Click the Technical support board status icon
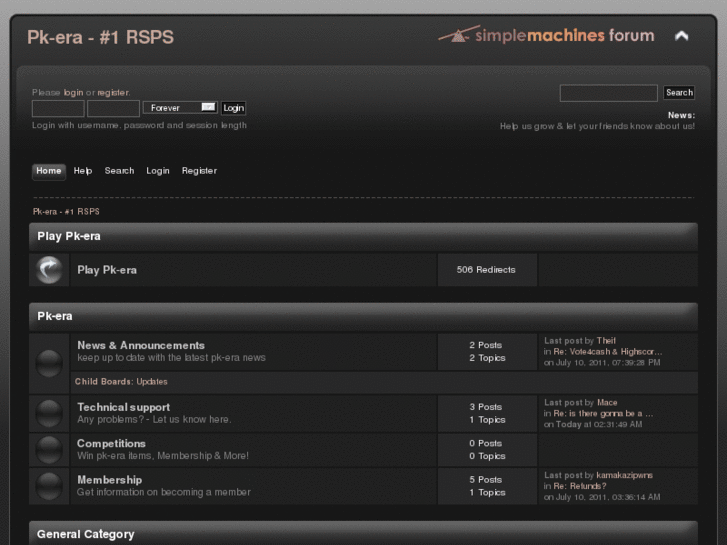 (49, 413)
